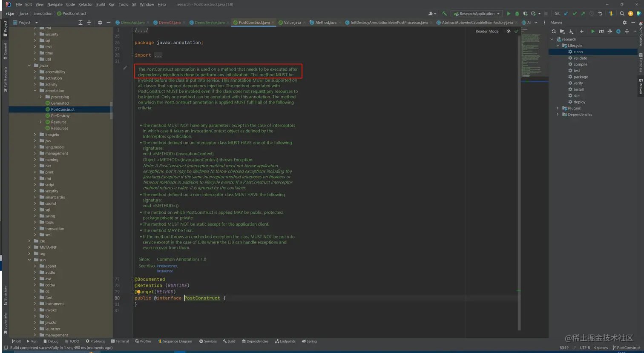Open Maven panel settings gear

[624, 23]
